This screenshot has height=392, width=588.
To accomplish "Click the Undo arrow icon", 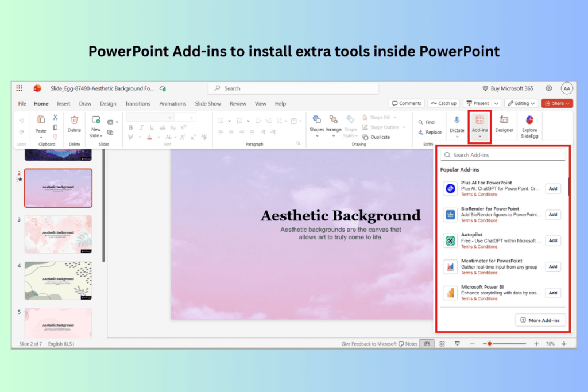I will pyautogui.click(x=21, y=121).
